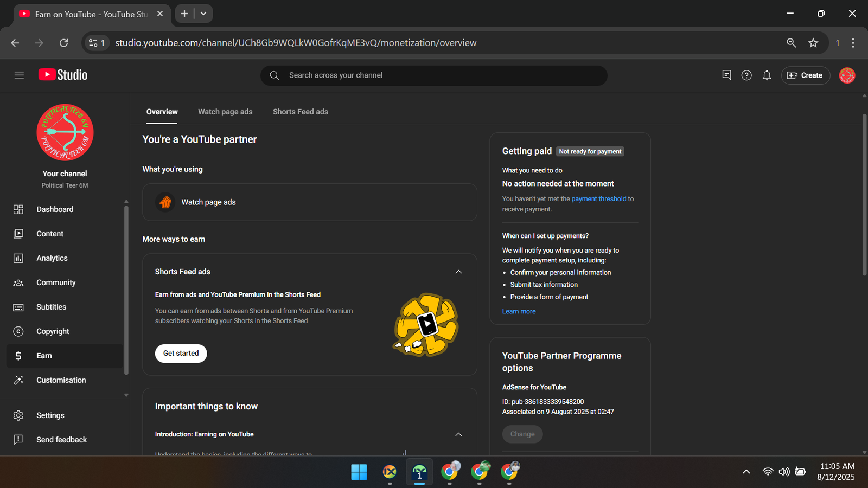Click the Copyright circle-C icon
This screenshot has width=868, height=488.
pyautogui.click(x=18, y=331)
